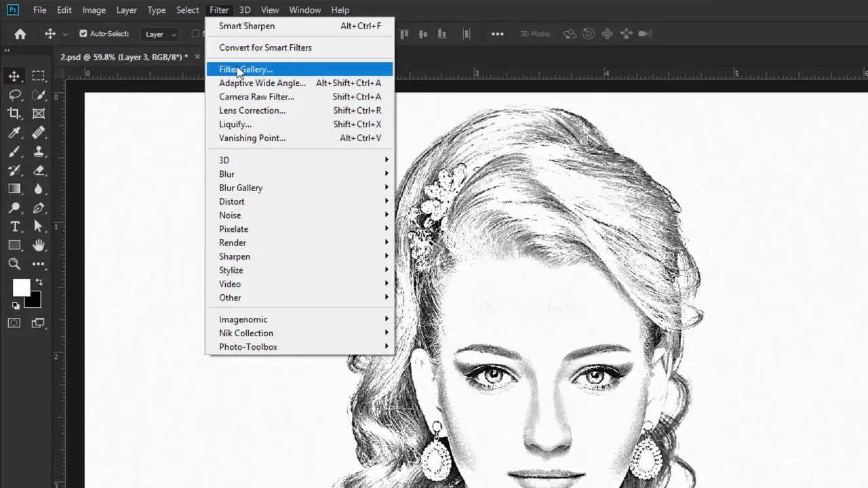Expand the Stylize submenu
The height and width of the screenshot is (488, 868).
pos(298,270)
